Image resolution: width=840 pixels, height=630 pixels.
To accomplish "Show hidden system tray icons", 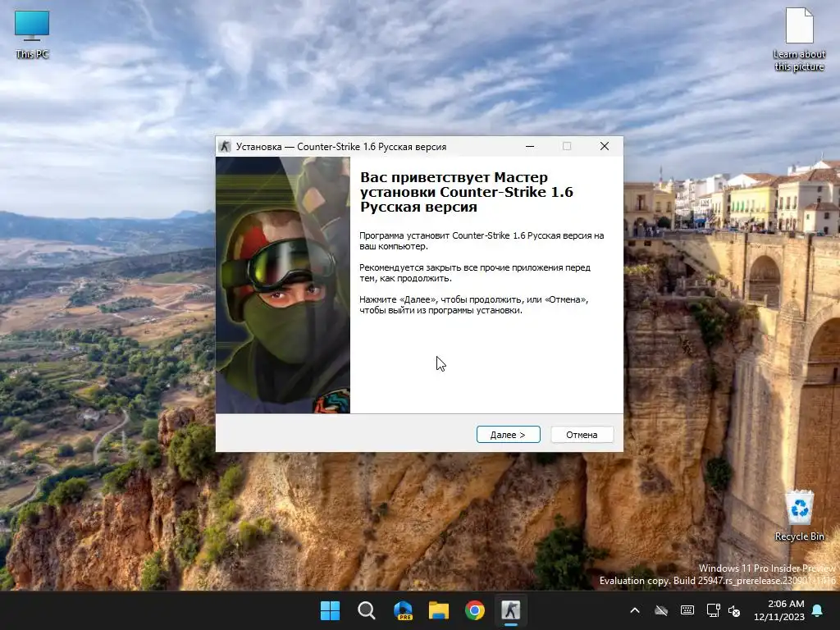I will pos(635,610).
